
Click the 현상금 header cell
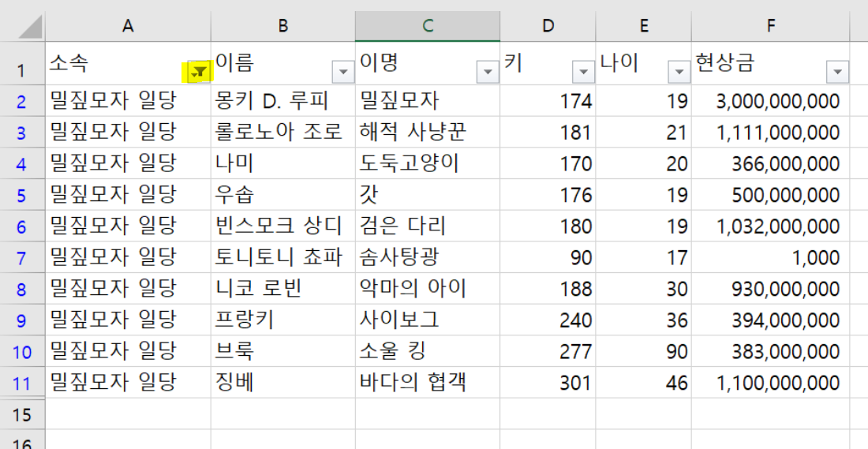point(771,63)
